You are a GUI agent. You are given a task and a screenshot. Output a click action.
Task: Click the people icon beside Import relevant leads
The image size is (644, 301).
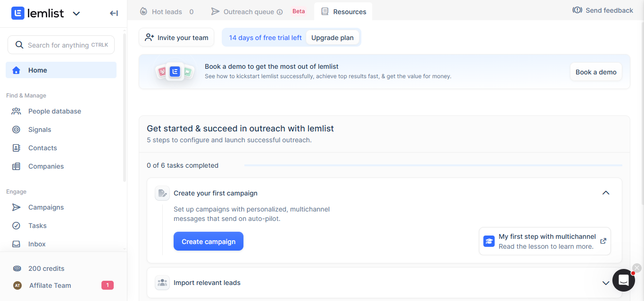pos(162,283)
